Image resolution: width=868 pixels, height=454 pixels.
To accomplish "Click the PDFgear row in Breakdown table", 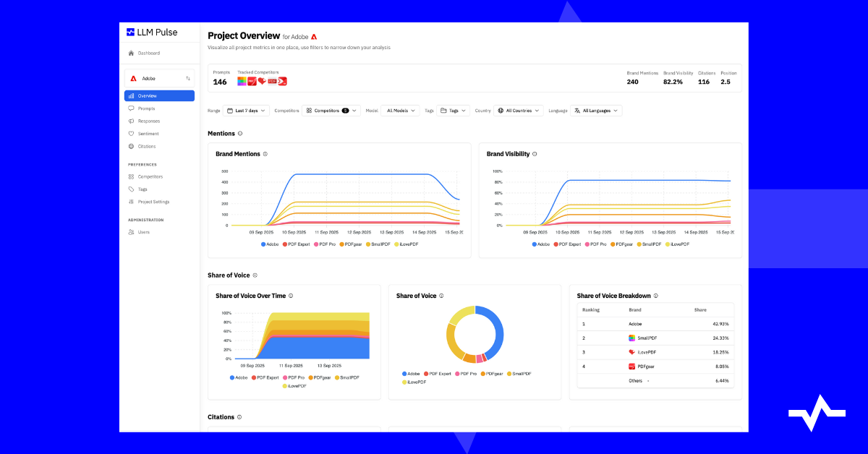I will point(655,367).
